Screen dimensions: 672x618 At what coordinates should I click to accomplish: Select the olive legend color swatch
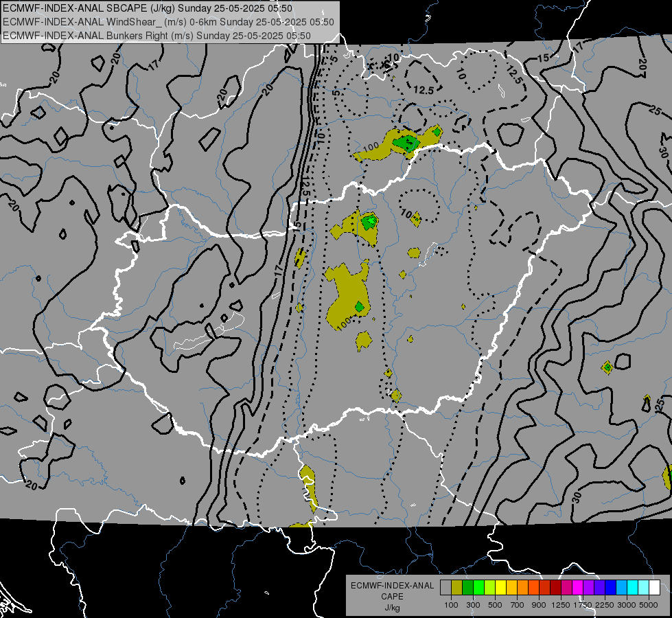(457, 587)
